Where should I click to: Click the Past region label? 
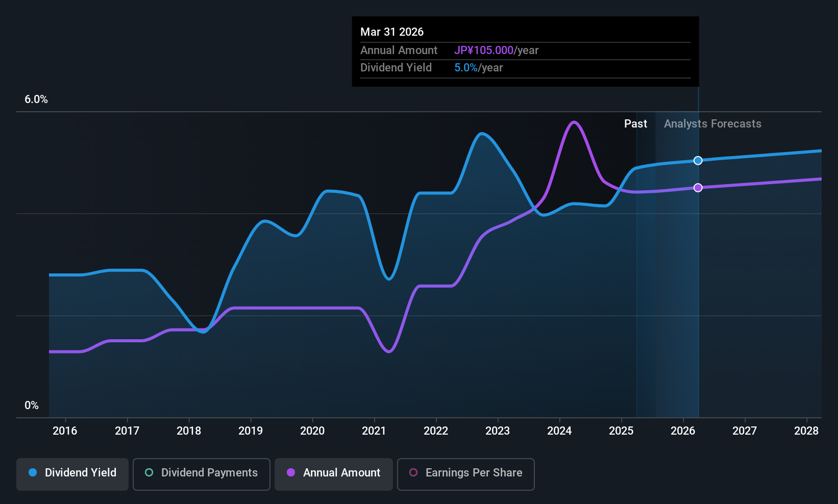(635, 124)
